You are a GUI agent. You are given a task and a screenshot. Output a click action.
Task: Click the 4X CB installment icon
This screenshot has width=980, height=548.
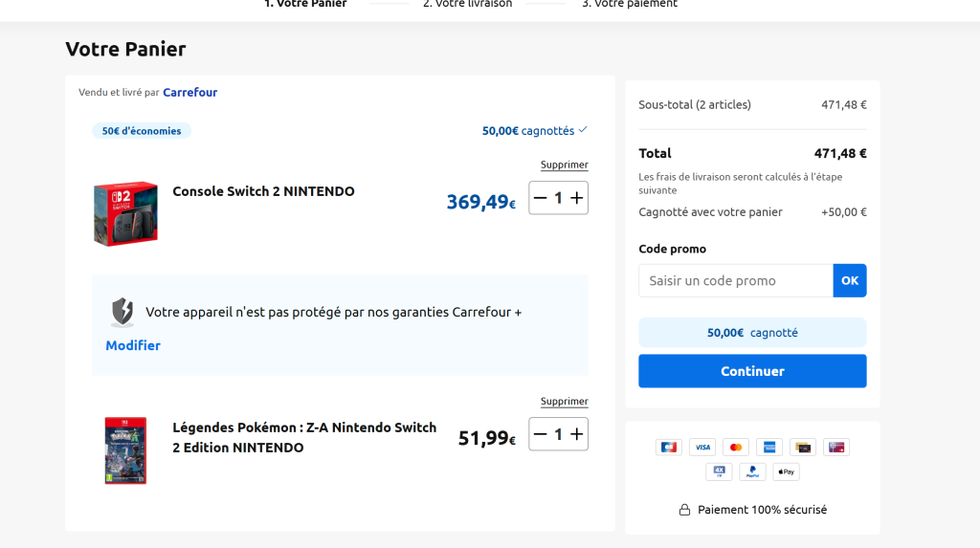(x=719, y=471)
